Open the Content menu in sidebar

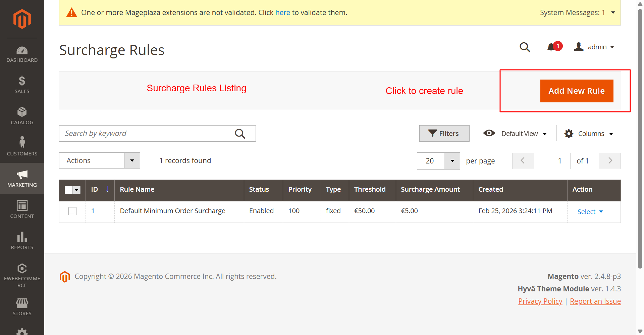click(x=22, y=209)
